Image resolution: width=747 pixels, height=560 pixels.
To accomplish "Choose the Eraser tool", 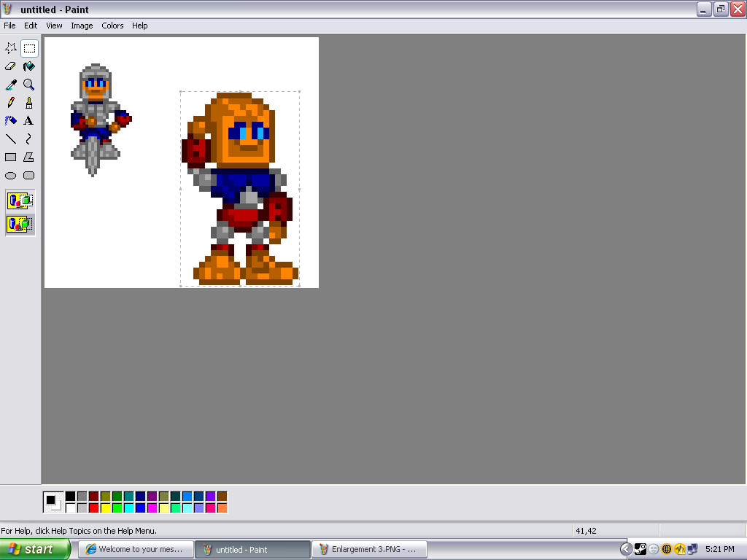I will [11, 66].
